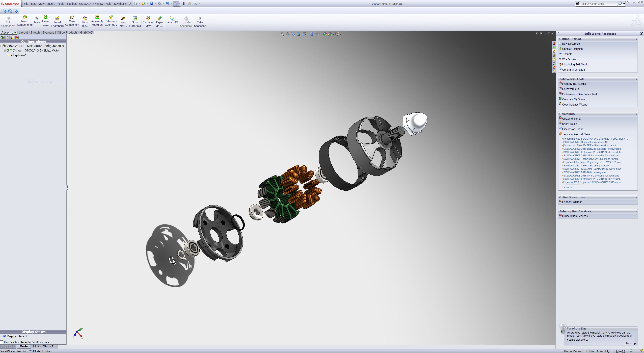Check Link Display States to Configurations
644x353 pixels.
(x=2, y=342)
